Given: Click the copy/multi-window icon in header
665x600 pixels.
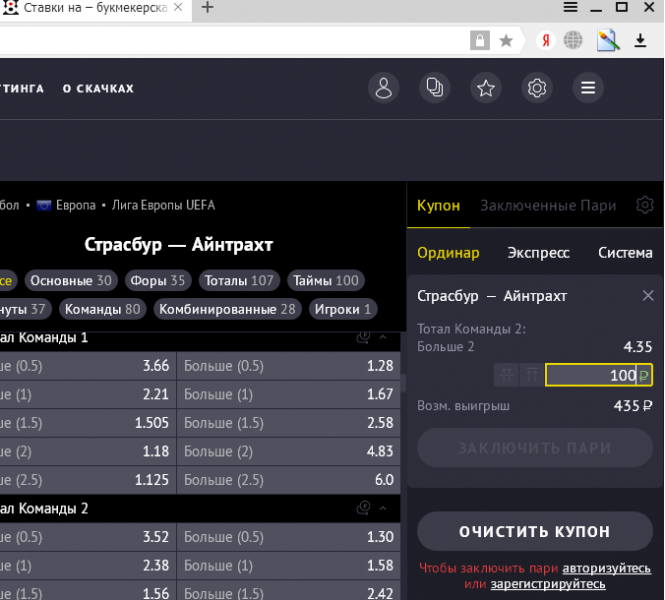Looking at the screenshot, I should pyautogui.click(x=435, y=88).
